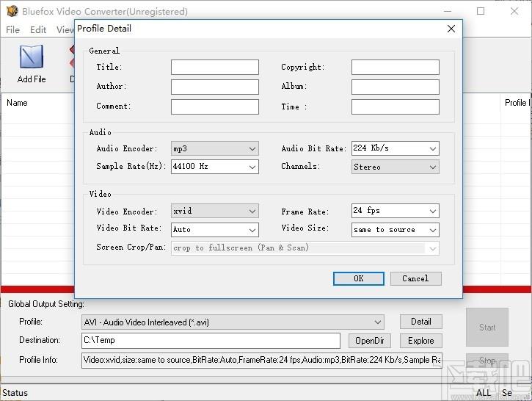Click the Name column header
532x401 pixels.
tap(17, 103)
